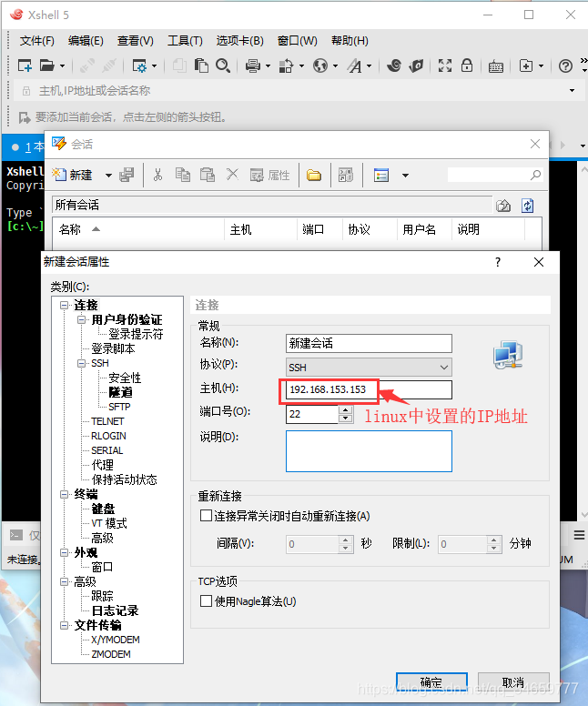The height and width of the screenshot is (706, 588).
Task: Click the 主机 column header
Action: pos(260,229)
